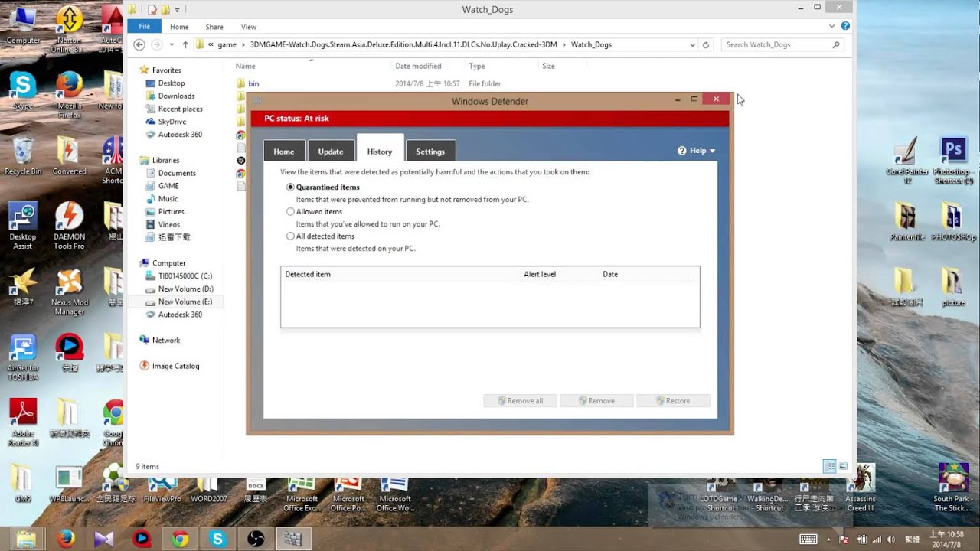
Task: Switch to the Home tab in Windows Defender
Action: point(284,151)
